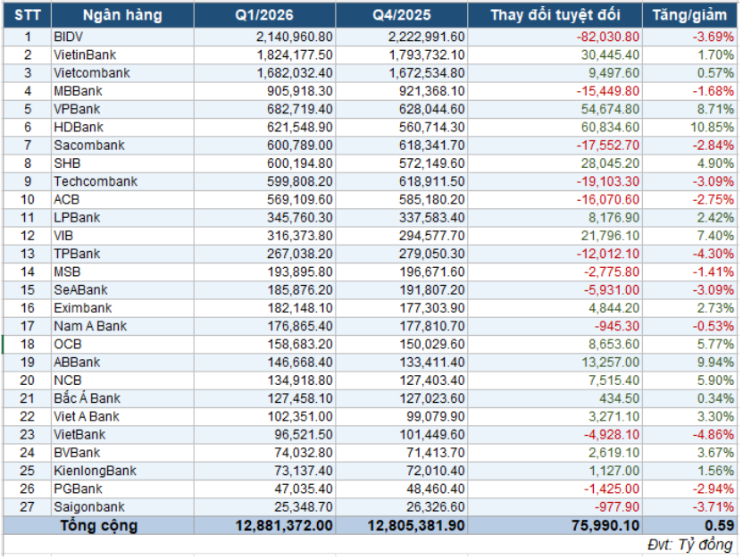Select Eximbank Q4/2025 value 177,303.90

pos(401,308)
